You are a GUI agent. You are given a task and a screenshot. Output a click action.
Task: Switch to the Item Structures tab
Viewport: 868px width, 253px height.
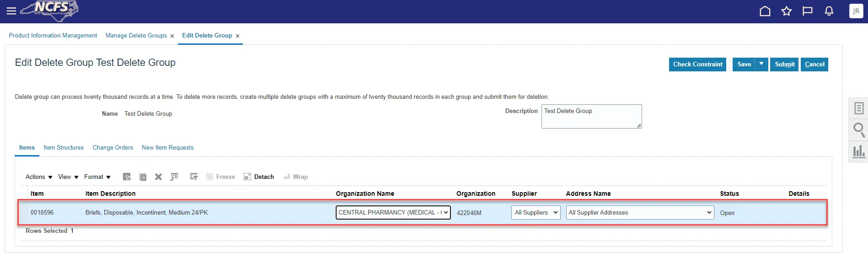[x=64, y=148]
